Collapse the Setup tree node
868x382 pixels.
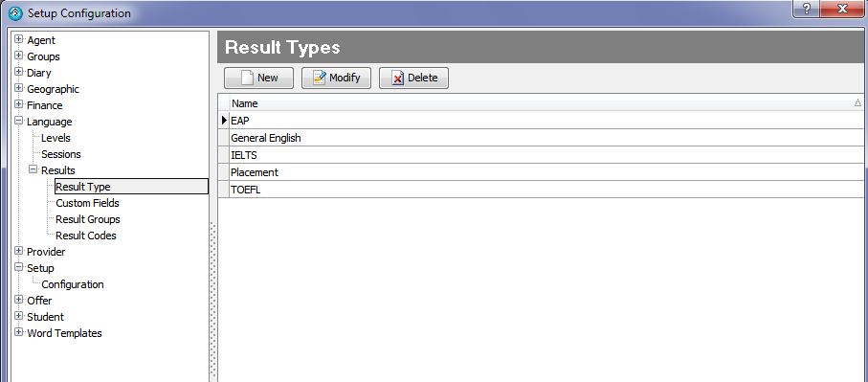click(x=18, y=267)
